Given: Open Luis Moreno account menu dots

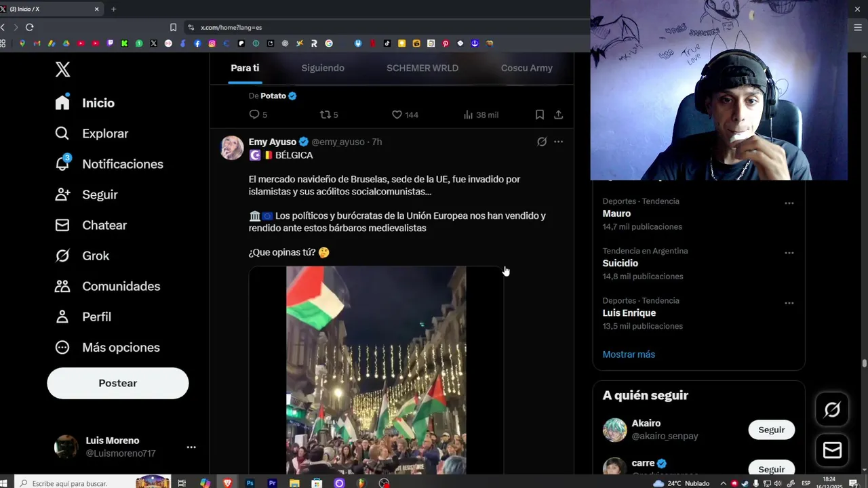Looking at the screenshot, I should pyautogui.click(x=191, y=447).
